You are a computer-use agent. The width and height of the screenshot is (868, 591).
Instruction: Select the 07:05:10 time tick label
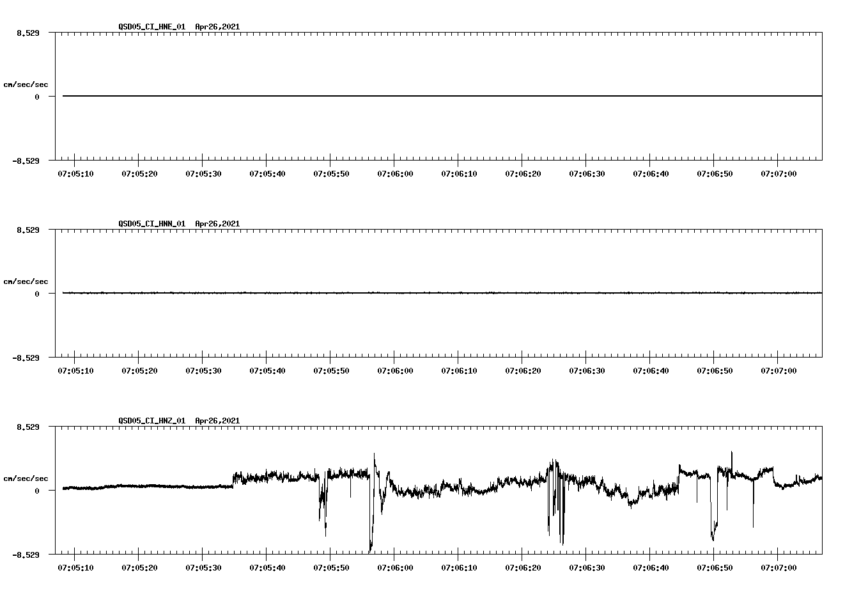74,173
